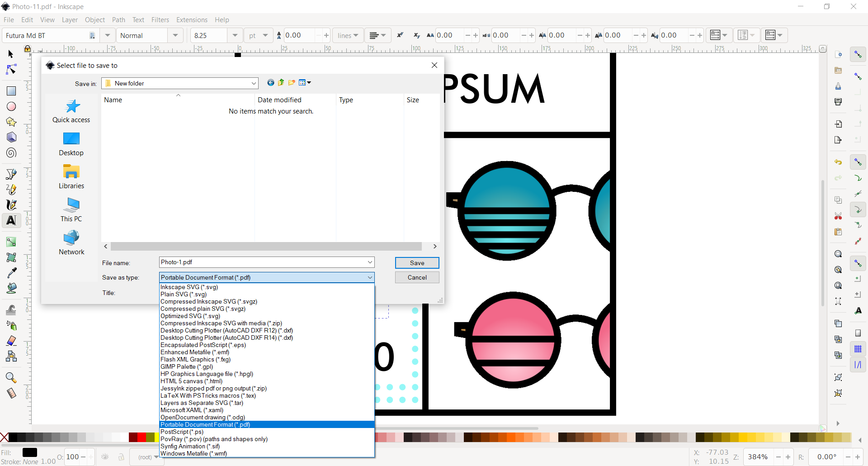Open the Filters menu

click(x=160, y=20)
